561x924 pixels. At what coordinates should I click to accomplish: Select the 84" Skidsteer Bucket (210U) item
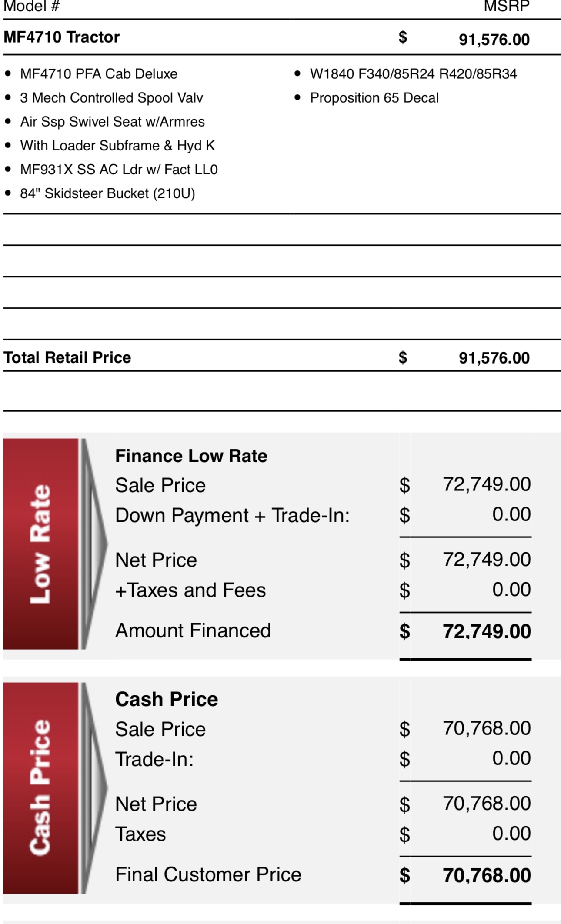107,193
